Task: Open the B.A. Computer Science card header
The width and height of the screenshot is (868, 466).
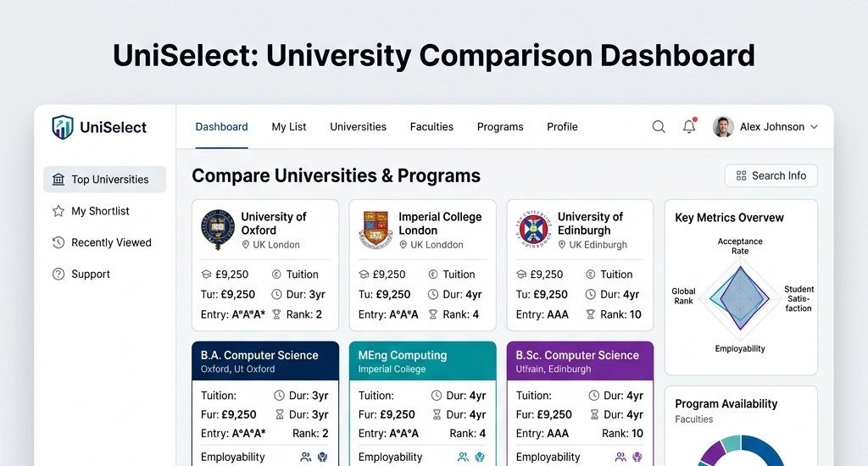Action: pos(265,361)
